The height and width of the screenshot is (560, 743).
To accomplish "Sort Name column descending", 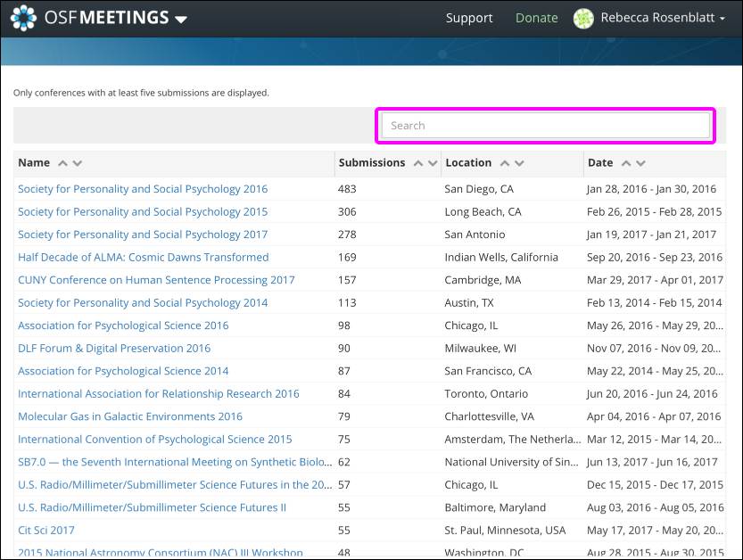I will coord(78,163).
